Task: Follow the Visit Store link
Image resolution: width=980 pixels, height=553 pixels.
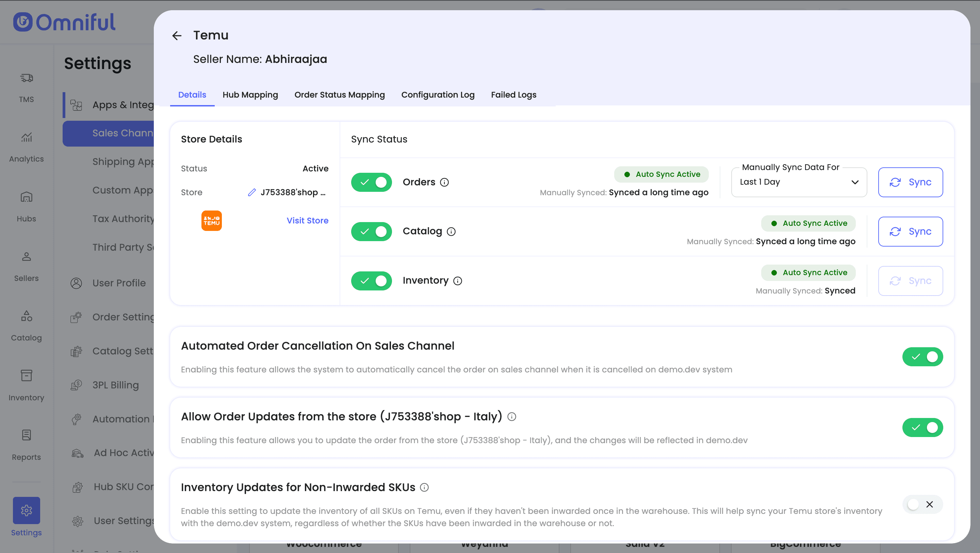Action: click(307, 221)
